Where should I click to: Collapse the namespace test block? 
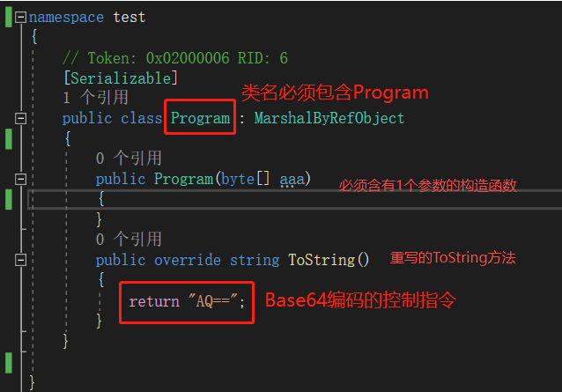pyautogui.click(x=20, y=18)
